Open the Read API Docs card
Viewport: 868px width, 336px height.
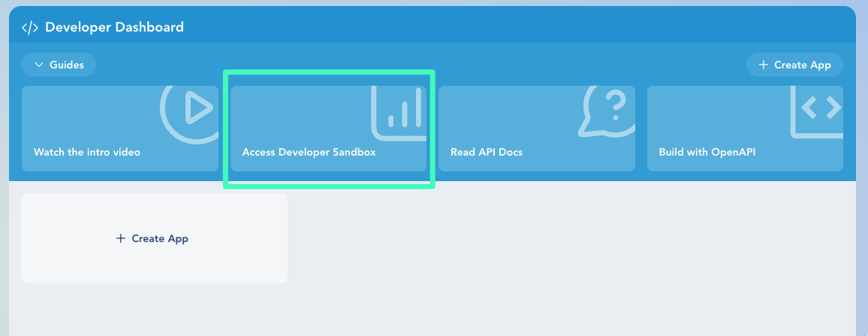coord(537,128)
